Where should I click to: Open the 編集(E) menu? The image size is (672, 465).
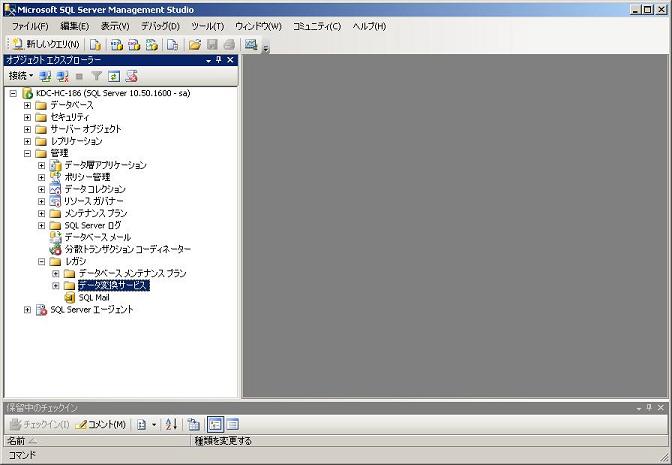click(75, 26)
